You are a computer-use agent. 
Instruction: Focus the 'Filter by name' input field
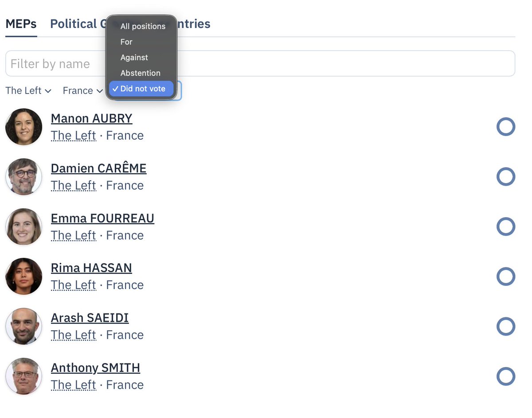[x=260, y=63]
